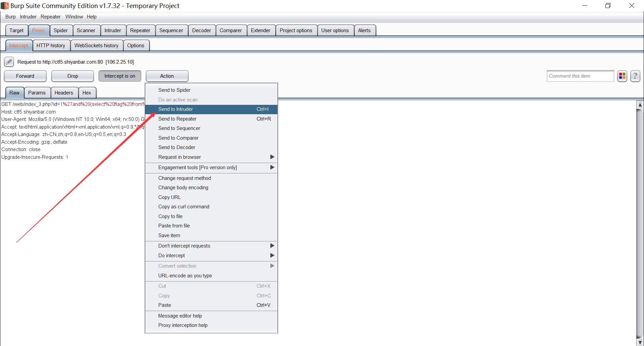Click the Comment this item field
The height and width of the screenshot is (346, 644).
point(580,76)
